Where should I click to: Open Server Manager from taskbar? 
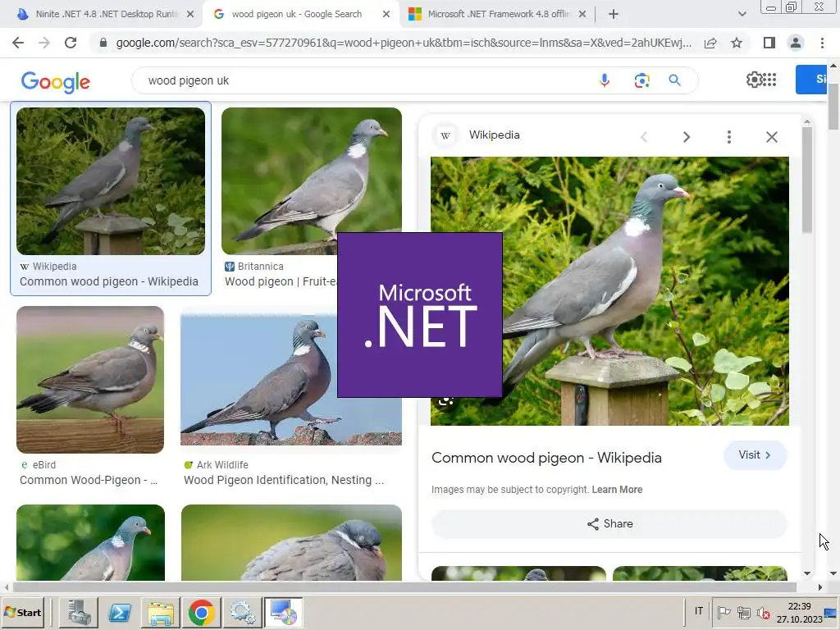click(x=78, y=612)
